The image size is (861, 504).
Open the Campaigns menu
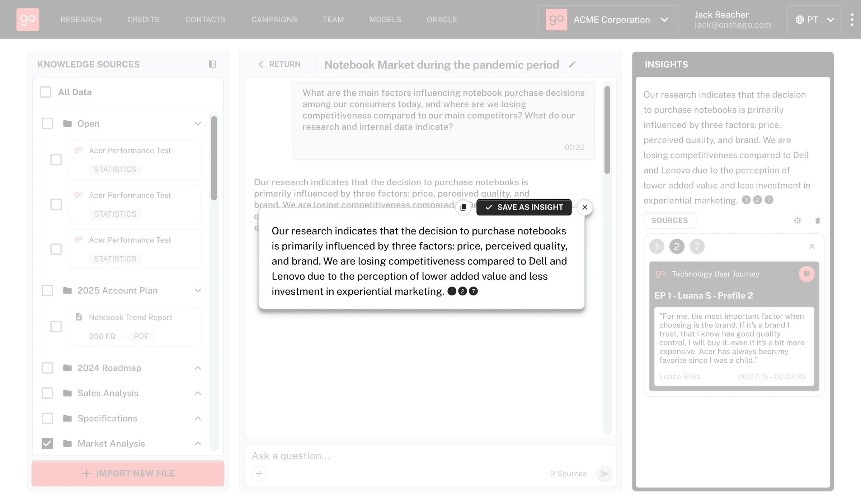pos(274,19)
